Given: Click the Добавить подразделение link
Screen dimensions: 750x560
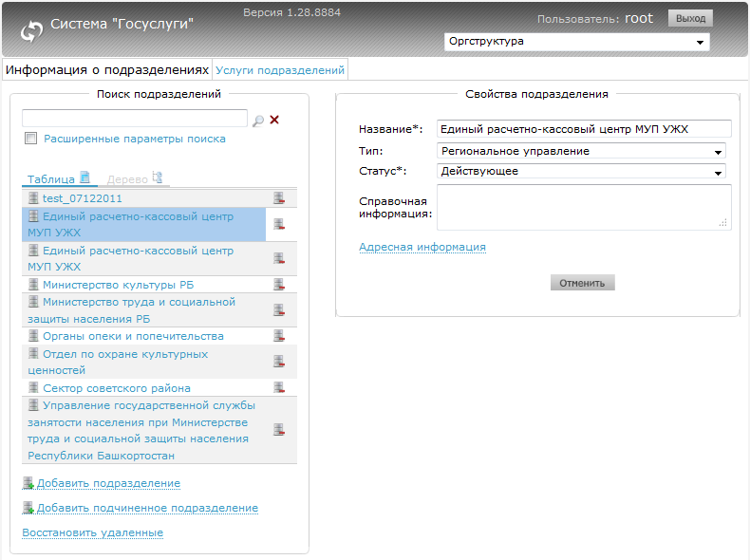Looking at the screenshot, I should click(108, 483).
